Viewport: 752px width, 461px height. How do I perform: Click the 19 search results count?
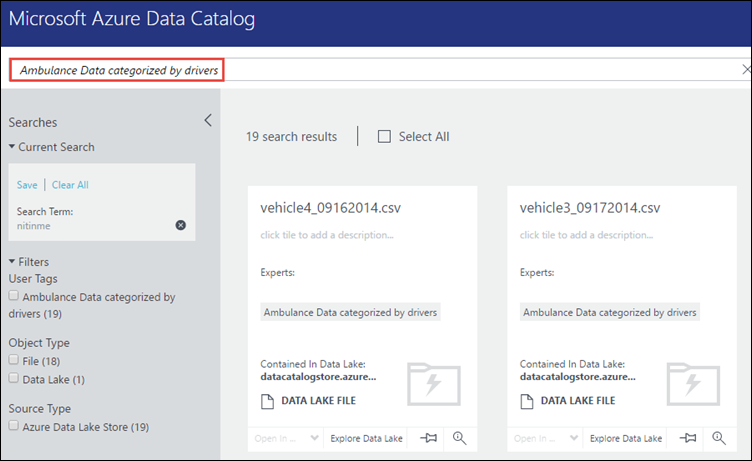tap(292, 137)
